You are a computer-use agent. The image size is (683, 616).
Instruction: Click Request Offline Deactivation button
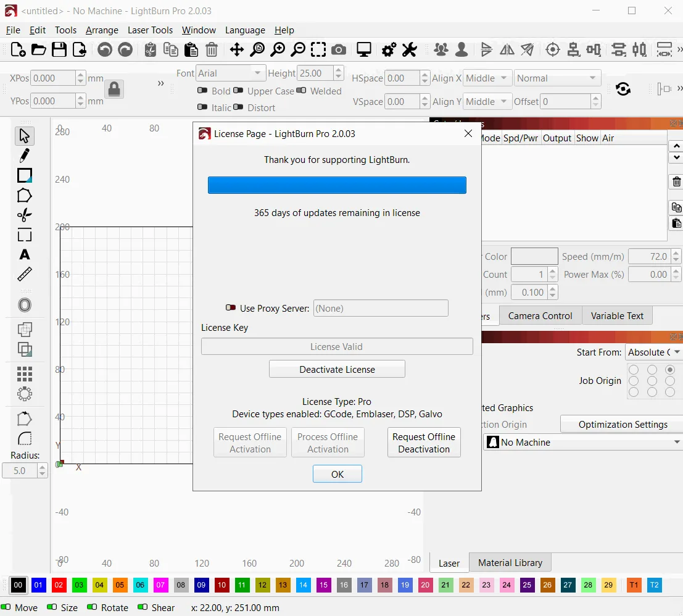tap(424, 443)
